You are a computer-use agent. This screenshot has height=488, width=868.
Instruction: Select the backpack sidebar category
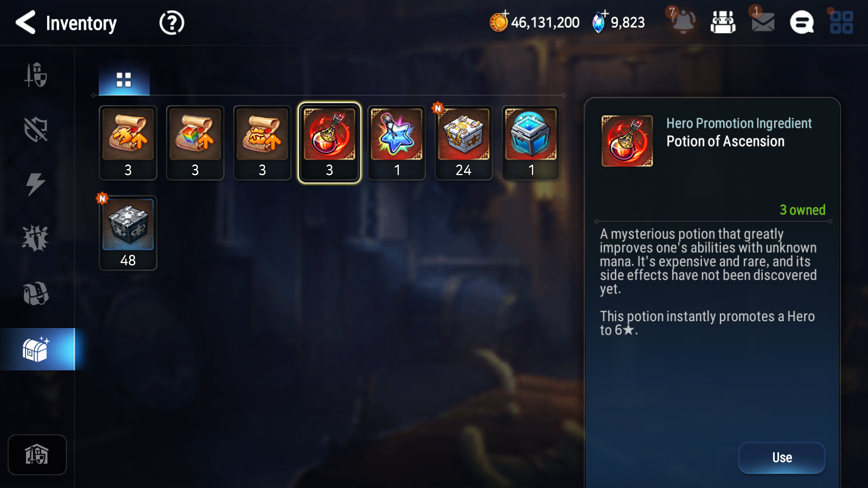[36, 293]
